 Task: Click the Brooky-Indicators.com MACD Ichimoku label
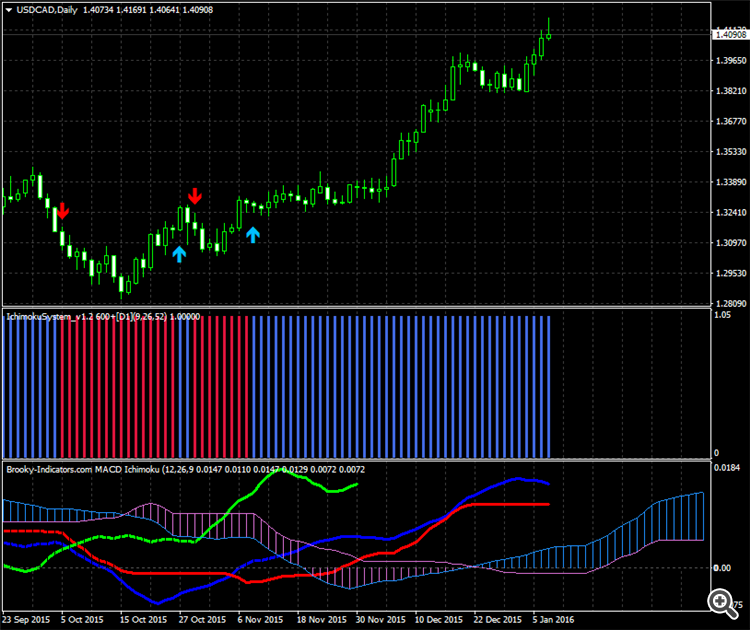click(x=83, y=470)
